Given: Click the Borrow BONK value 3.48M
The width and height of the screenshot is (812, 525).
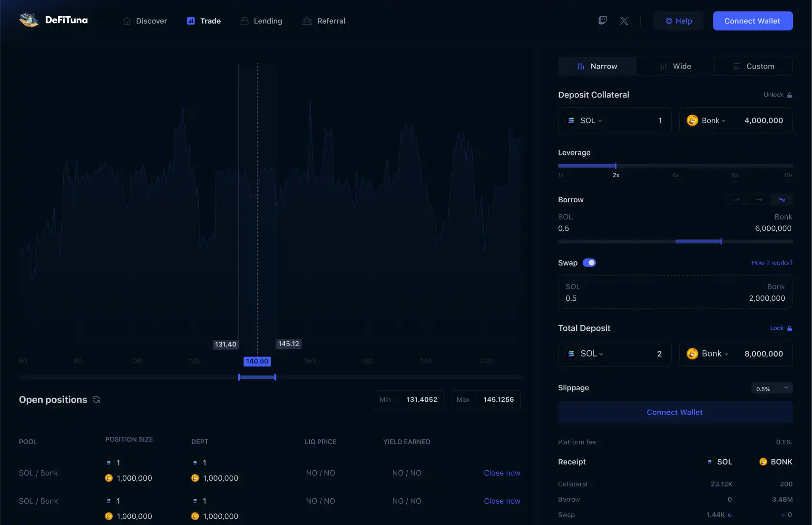Looking at the screenshot, I should point(782,499).
